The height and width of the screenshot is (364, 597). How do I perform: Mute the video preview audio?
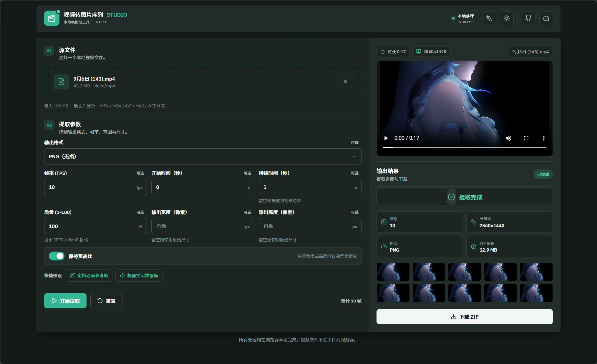tap(508, 138)
